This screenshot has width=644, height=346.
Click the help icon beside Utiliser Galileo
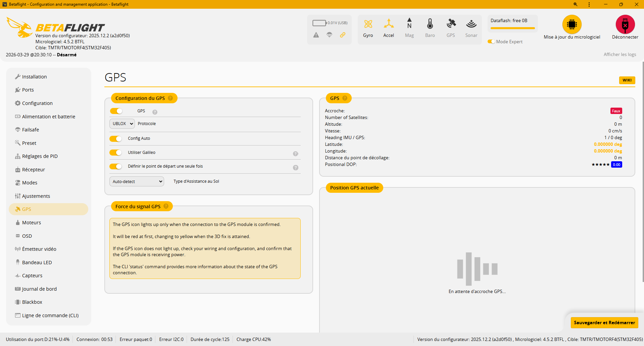pos(295,154)
